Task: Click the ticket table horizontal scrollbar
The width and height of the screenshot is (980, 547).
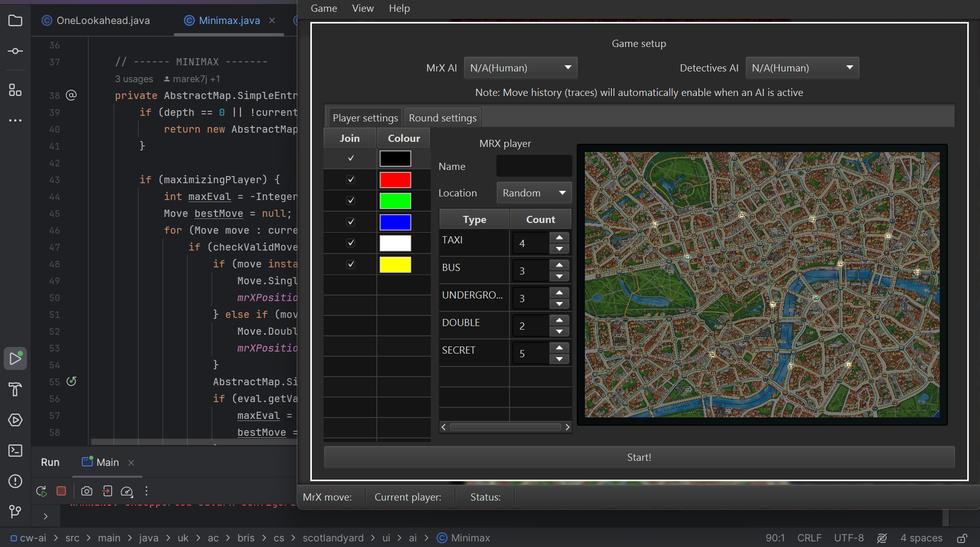Action: (x=505, y=427)
